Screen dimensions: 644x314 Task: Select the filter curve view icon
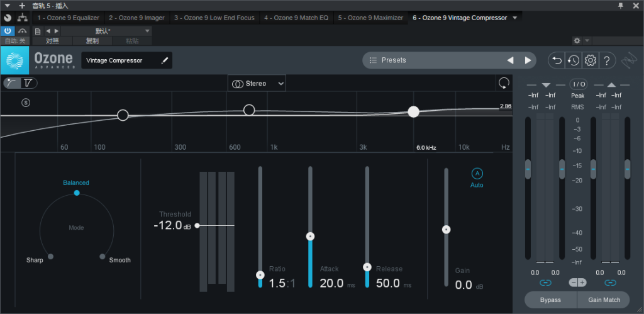(x=13, y=83)
